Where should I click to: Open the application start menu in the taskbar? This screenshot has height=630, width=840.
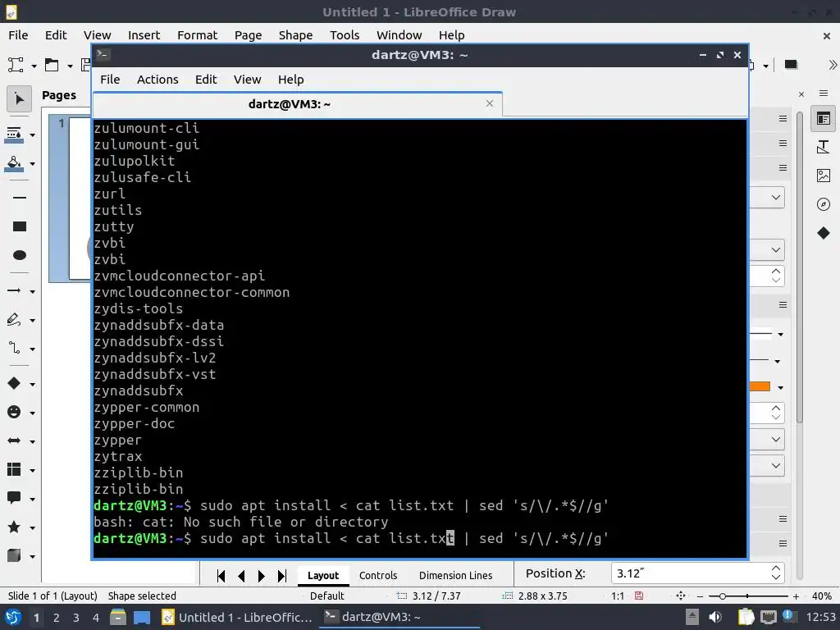(x=13, y=617)
